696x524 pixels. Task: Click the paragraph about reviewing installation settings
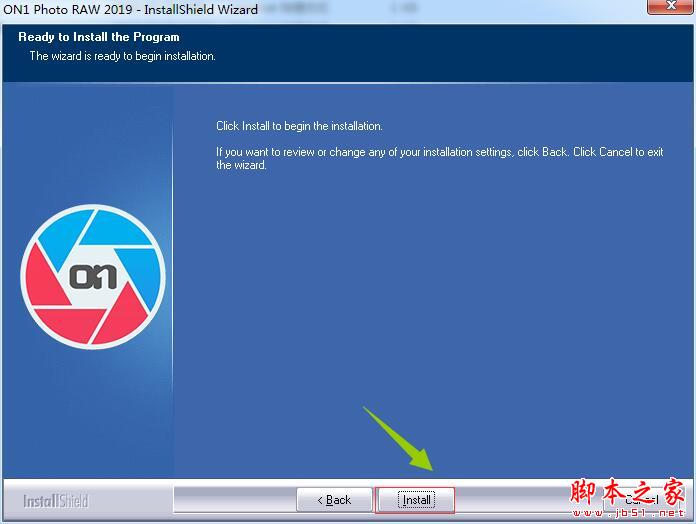coord(439,158)
